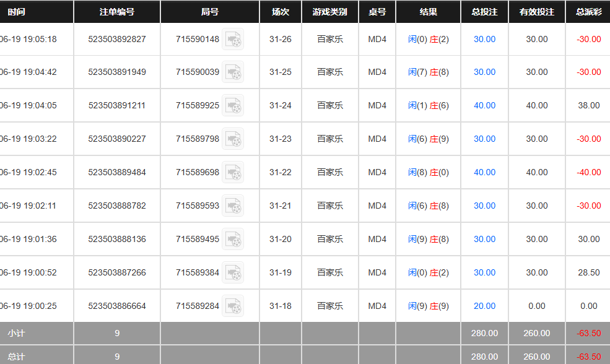Select order number 523503888136
The width and height of the screenshot is (610, 364).
[x=117, y=239]
